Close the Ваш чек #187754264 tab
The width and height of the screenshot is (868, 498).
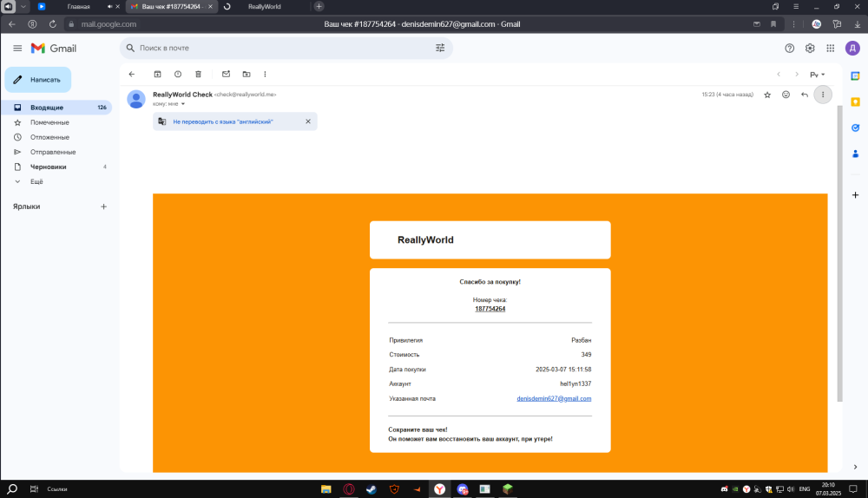[210, 7]
